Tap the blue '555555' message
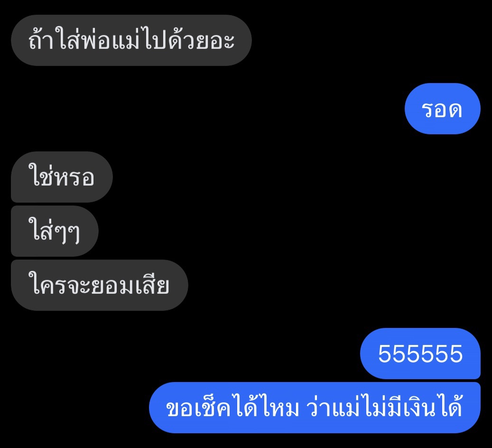This screenshot has width=492, height=448. [x=420, y=354]
